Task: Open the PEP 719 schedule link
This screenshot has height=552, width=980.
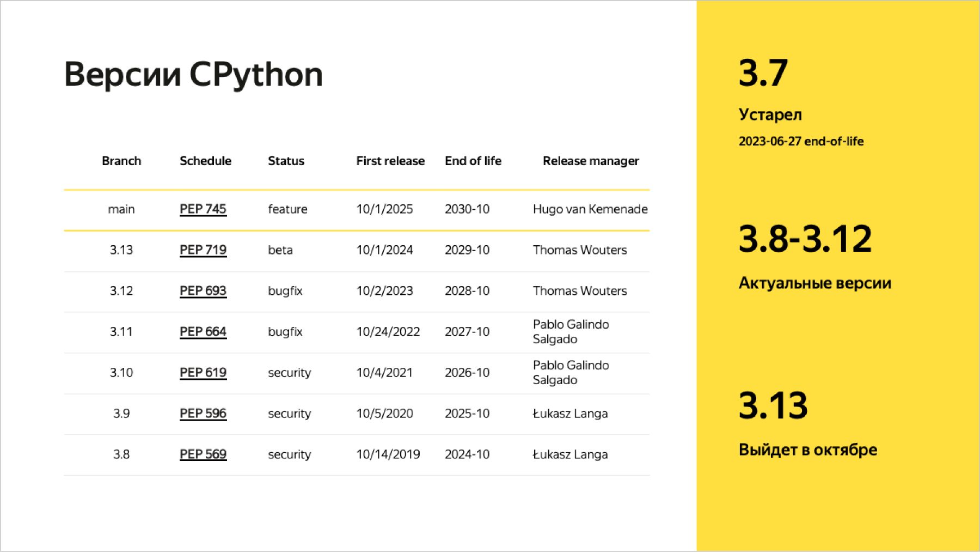Action: coord(203,250)
